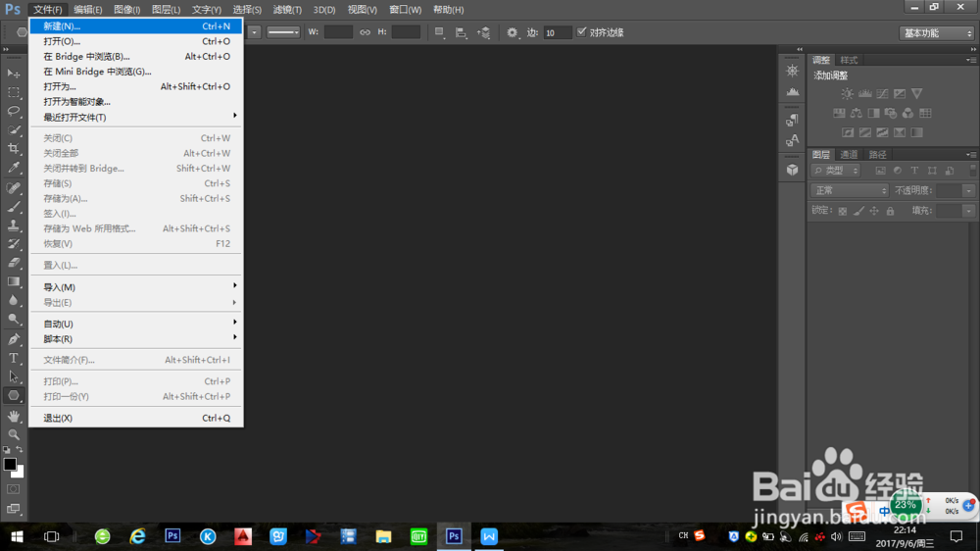Add Levels adjustment
Viewport: 980px width, 551px height.
pos(865,94)
